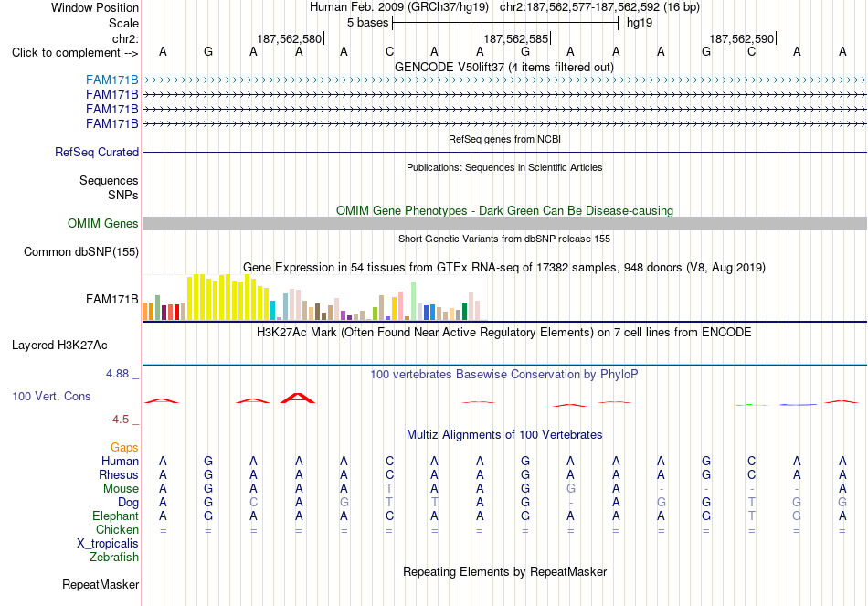
Task: Click the 187,562,590 position marker
Action: pos(742,38)
